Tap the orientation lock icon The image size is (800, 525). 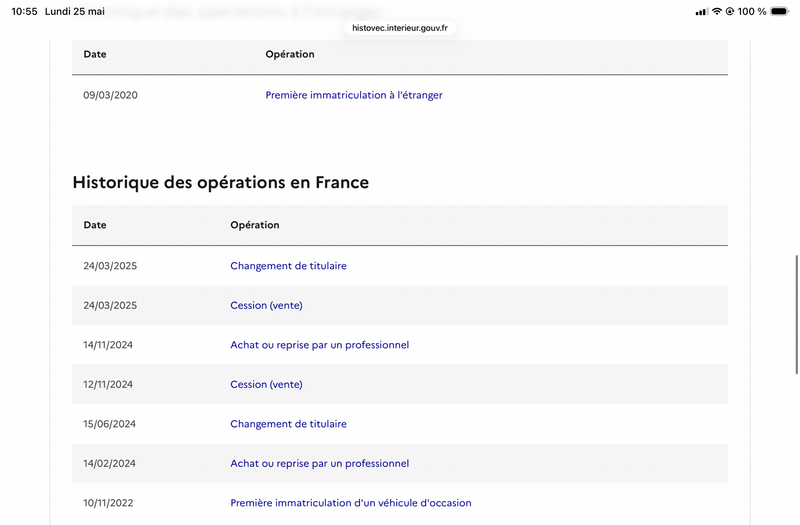730,11
